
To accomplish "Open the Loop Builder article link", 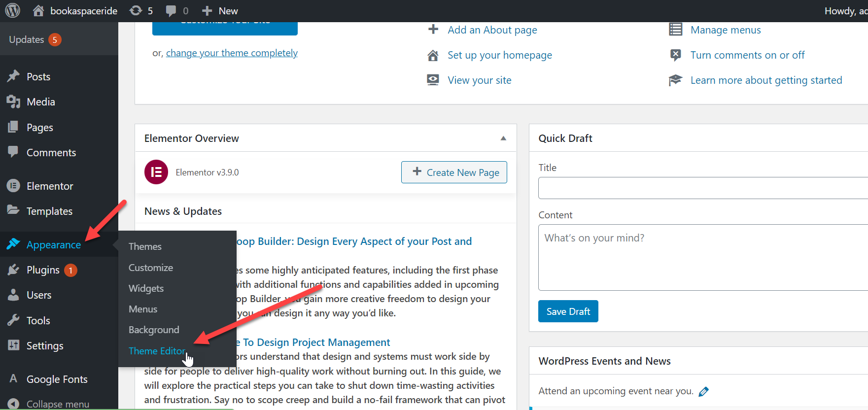I will pos(354,241).
